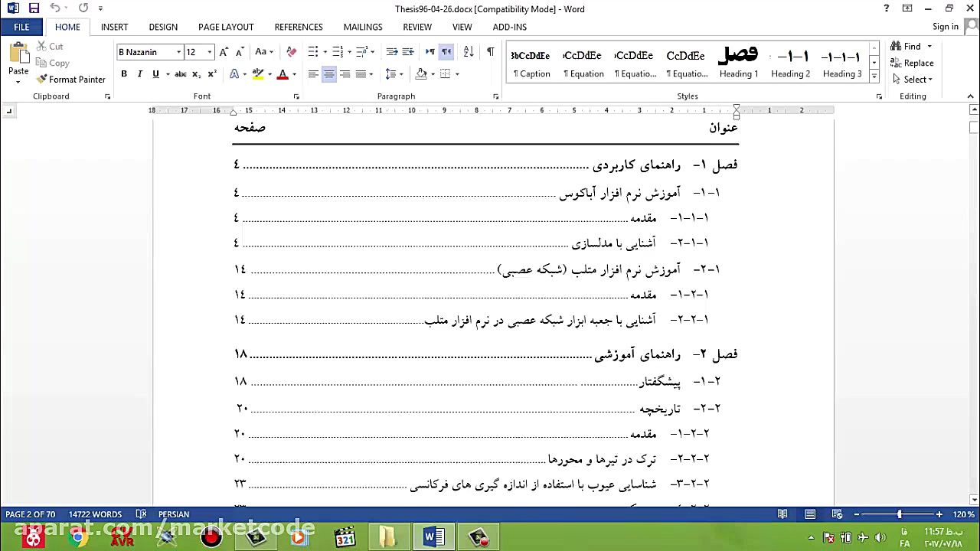980x551 pixels.
Task: Apply bold formatting to selected text
Action: tap(123, 73)
